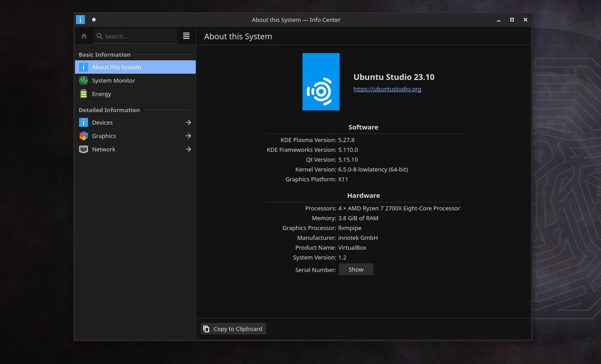601x364 pixels.
Task: Click the Info Center titlebar icon
Action: [80, 19]
